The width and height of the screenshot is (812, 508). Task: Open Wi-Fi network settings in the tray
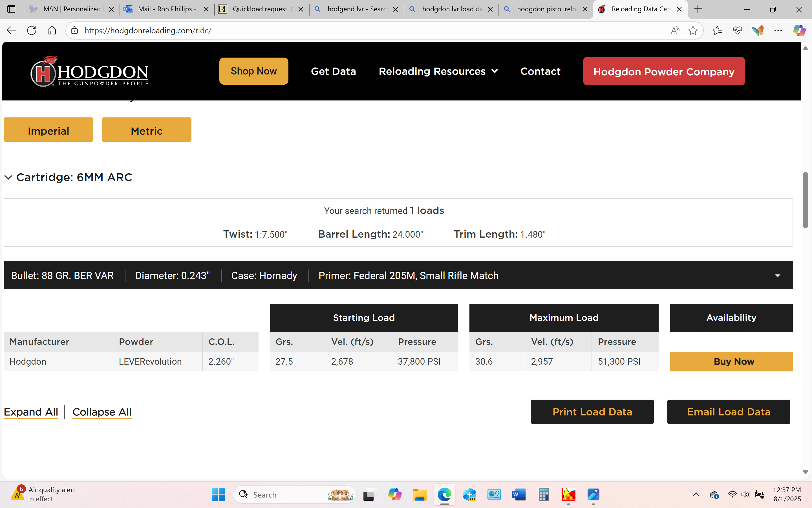tap(732, 494)
